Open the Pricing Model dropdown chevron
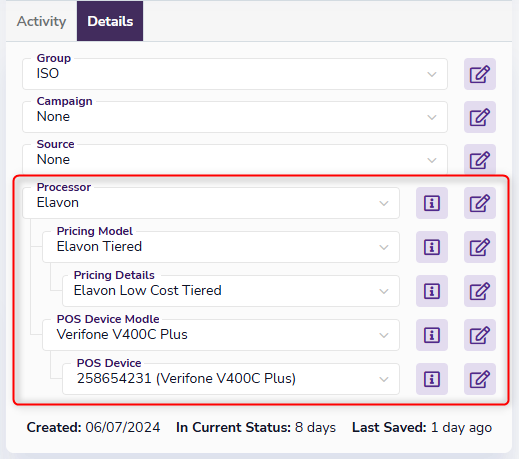This screenshot has width=519, height=459. 384,247
